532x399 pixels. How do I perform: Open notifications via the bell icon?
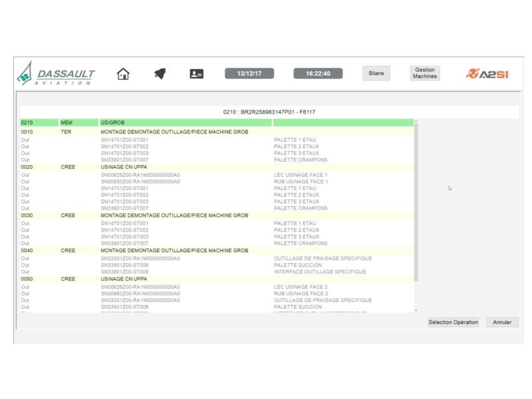pyautogui.click(x=160, y=74)
